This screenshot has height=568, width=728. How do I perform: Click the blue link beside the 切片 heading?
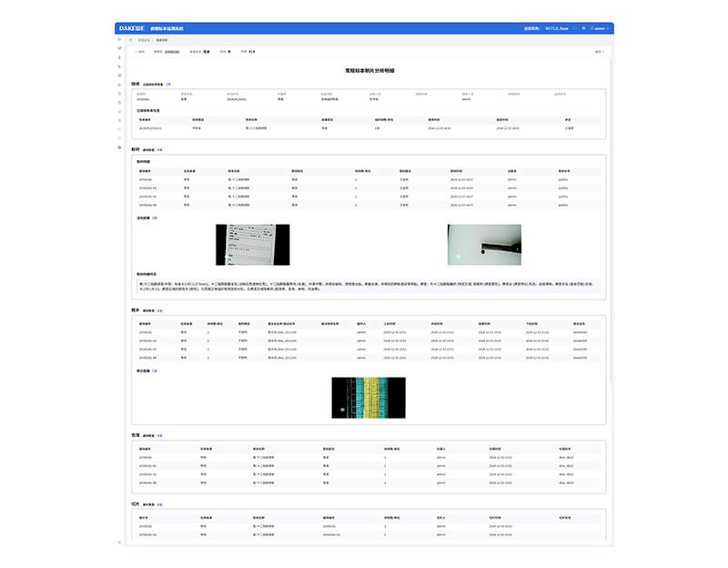pos(160,503)
